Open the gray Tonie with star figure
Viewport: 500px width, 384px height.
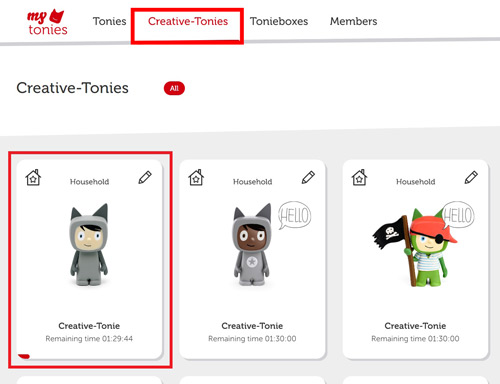pos(252,245)
